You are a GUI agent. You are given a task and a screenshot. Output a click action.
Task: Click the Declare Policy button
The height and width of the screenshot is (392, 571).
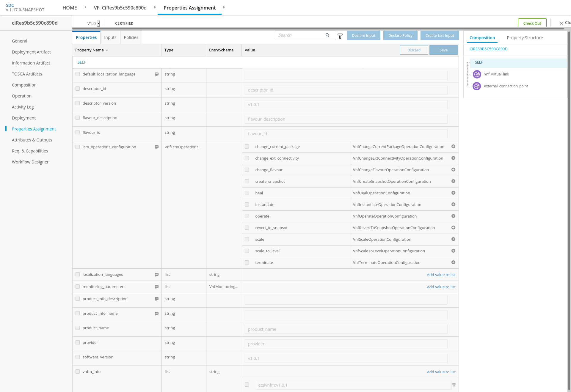coord(400,35)
